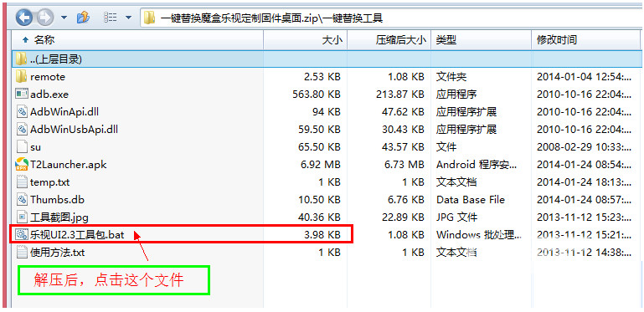The height and width of the screenshot is (312, 644).
Task: Click the 563.80 KB size cell
Action: click(317, 95)
